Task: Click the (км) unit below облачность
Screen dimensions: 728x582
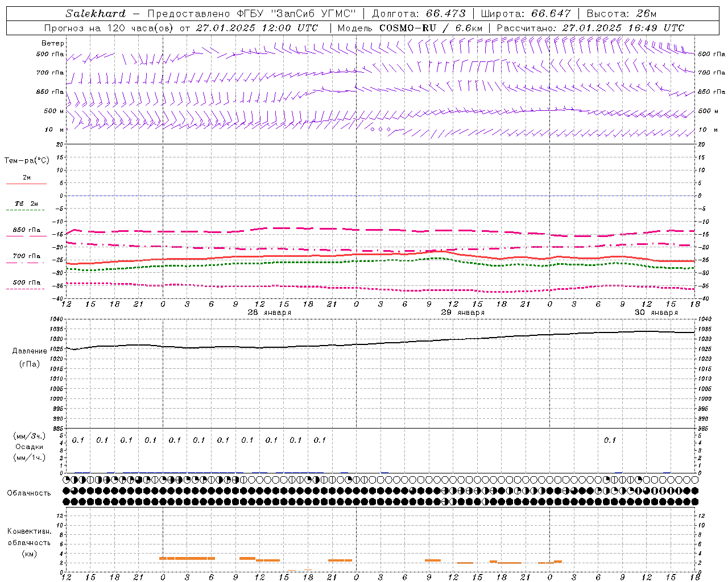Action: pyautogui.click(x=29, y=554)
